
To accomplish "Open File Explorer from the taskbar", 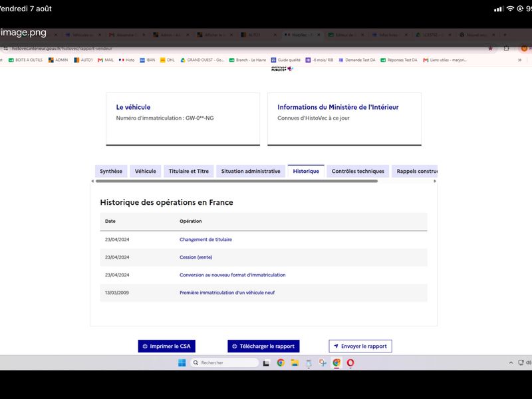I will 295,362.
